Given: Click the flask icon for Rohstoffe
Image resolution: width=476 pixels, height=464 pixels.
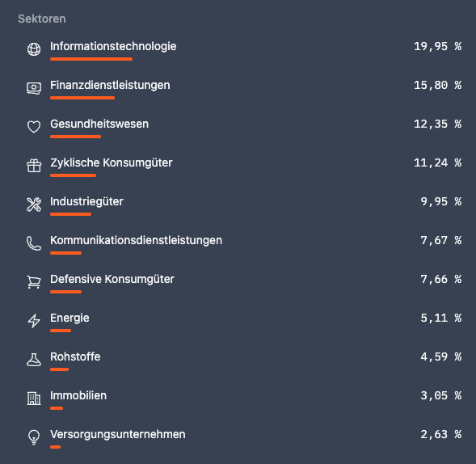Looking at the screenshot, I should 34,360.
